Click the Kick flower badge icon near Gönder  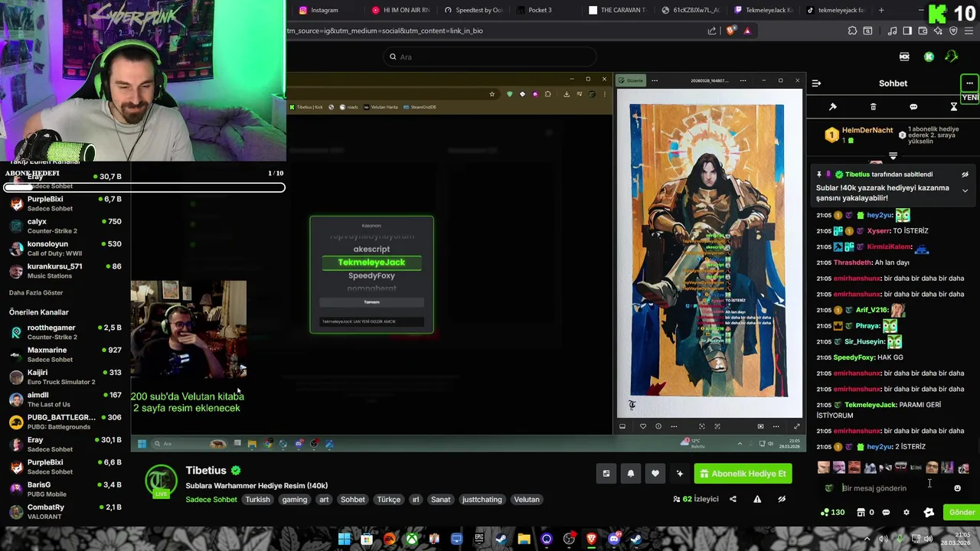929,513
